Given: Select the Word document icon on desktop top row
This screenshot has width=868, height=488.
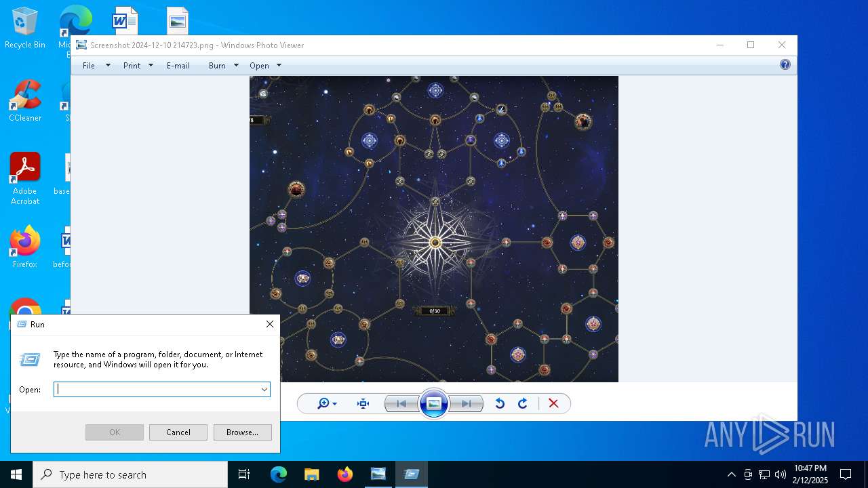Looking at the screenshot, I should 125,20.
